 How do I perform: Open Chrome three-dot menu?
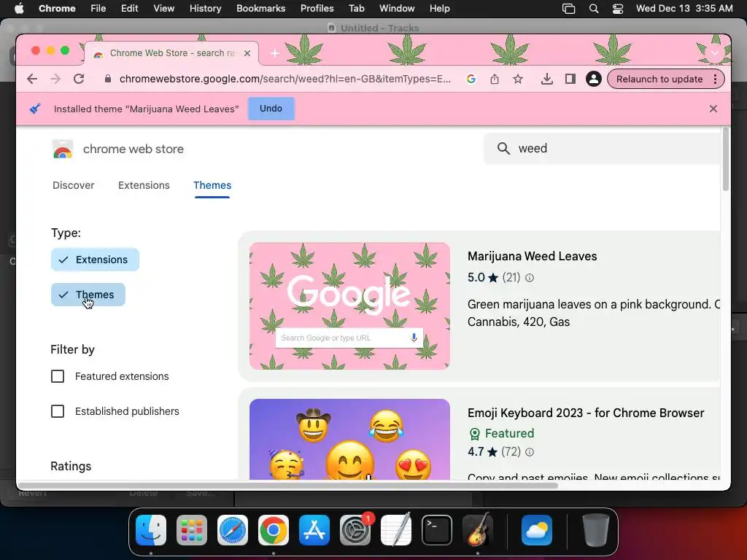pos(715,79)
